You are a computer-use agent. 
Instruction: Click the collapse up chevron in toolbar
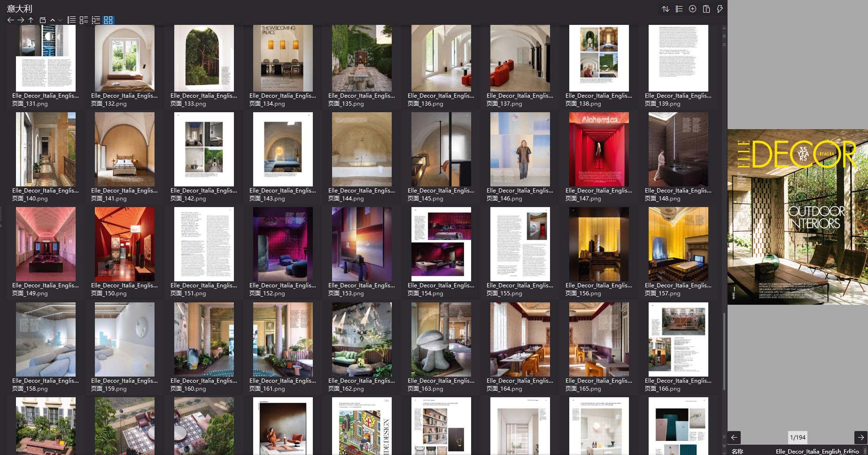[53, 20]
